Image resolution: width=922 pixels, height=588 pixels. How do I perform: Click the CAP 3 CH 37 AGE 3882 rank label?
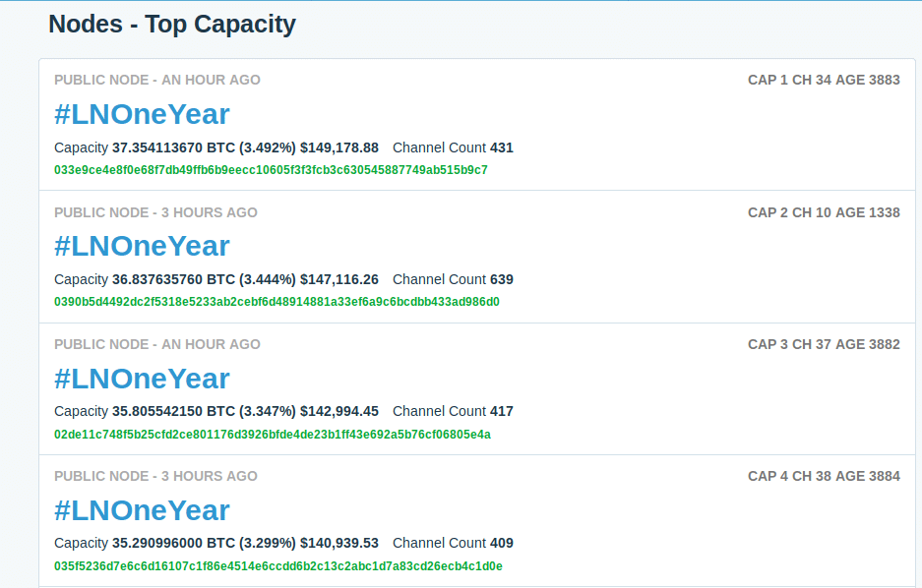coord(824,344)
